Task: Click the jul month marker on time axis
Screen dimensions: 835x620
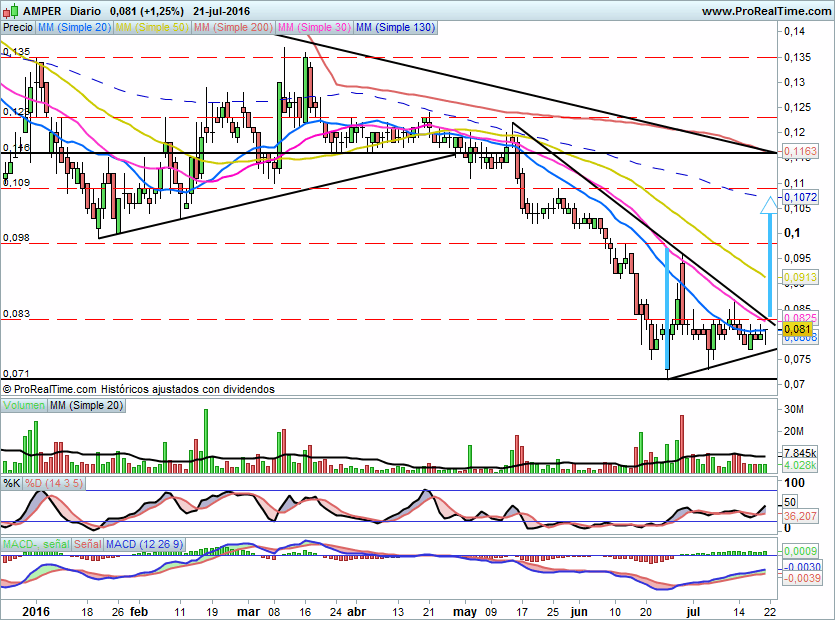Action: pos(693,612)
